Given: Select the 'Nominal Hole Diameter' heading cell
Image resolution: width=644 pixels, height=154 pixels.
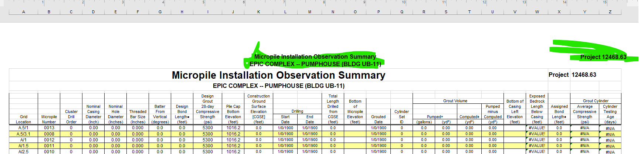Looking at the screenshot, I should coord(115,114).
